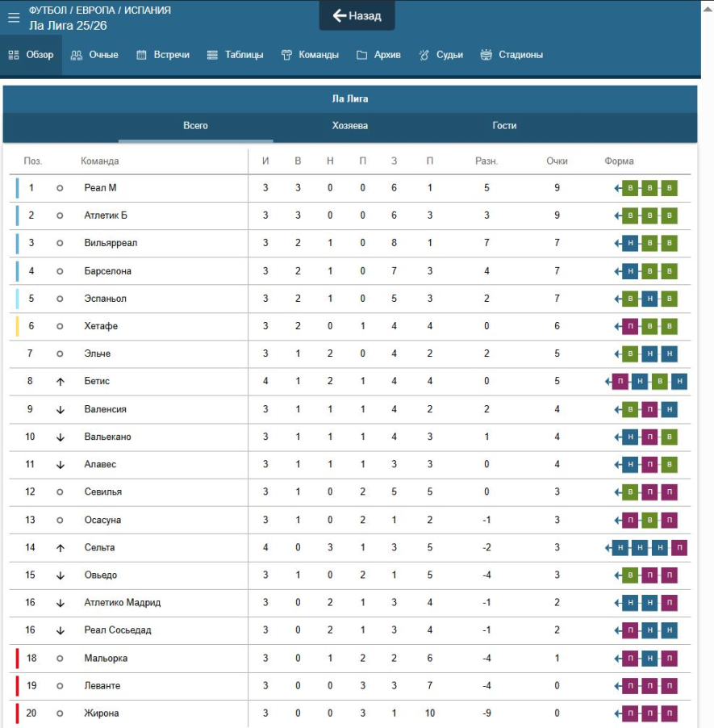This screenshot has height=728, width=714.
Task: Click the down arrow beside Валенсия
Action: 60,409
